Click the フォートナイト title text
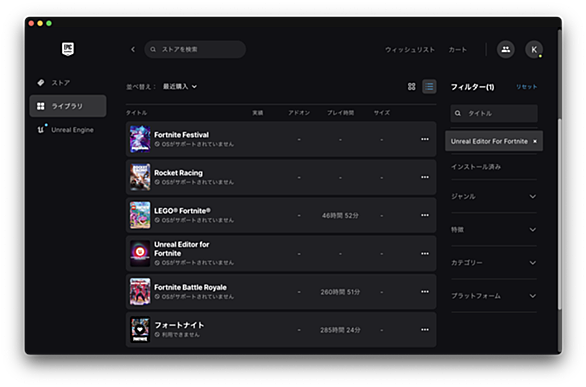 [x=179, y=325]
